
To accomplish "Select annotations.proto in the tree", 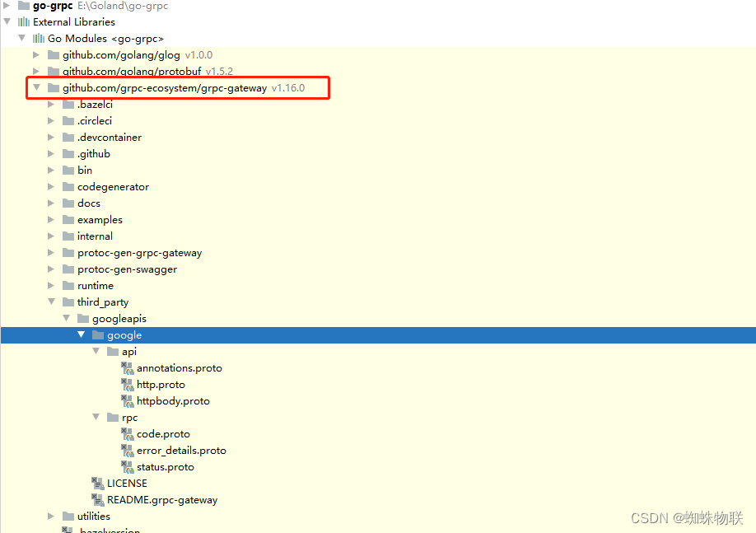I will click(180, 368).
